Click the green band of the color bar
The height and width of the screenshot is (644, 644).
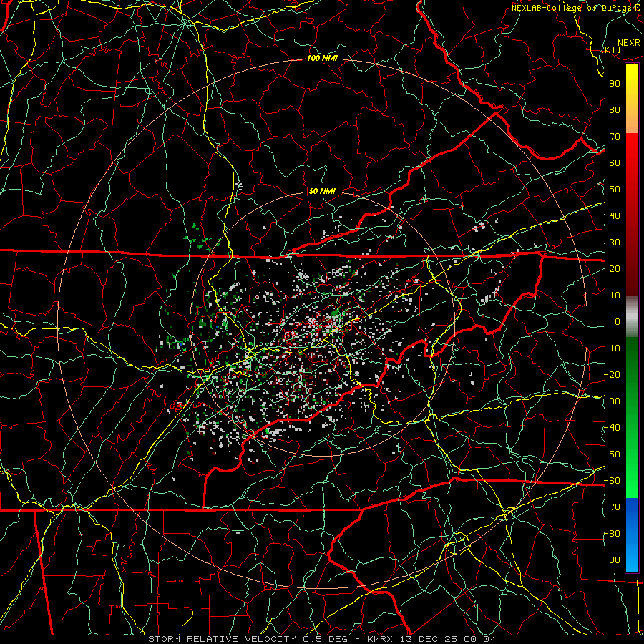tap(632, 417)
